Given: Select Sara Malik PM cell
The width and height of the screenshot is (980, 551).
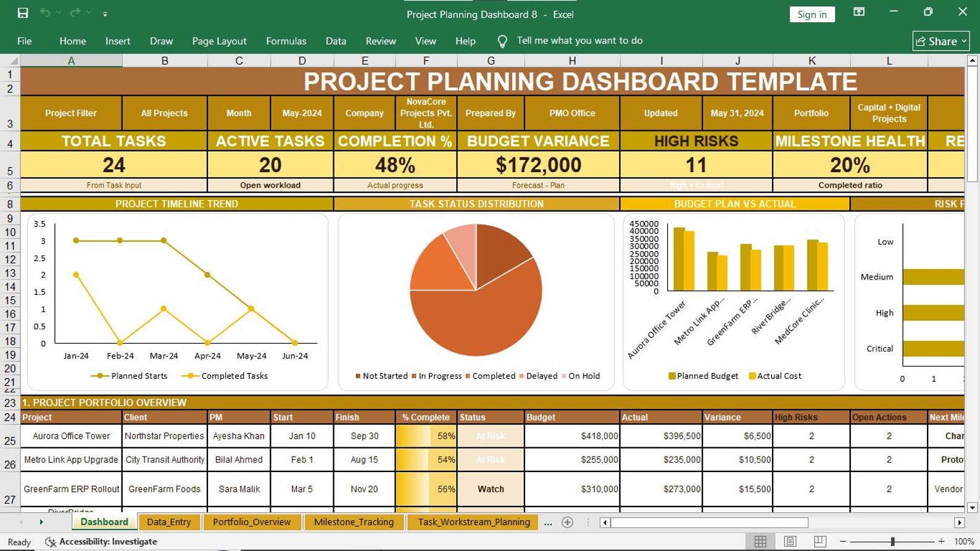Looking at the screenshot, I should coord(239,489).
